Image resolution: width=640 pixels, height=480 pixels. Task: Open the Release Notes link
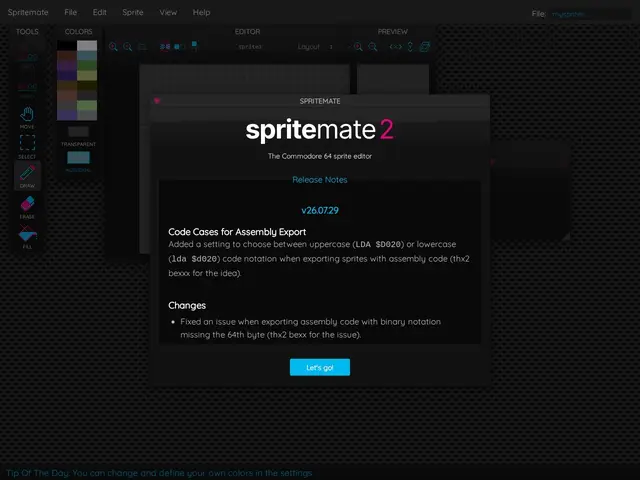point(320,180)
